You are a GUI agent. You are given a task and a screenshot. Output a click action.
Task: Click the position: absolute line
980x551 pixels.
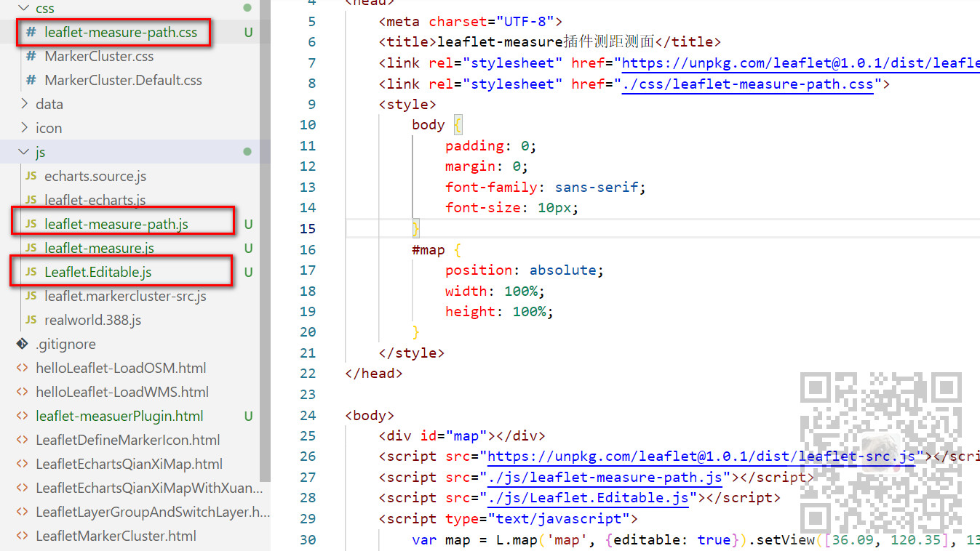(x=525, y=270)
